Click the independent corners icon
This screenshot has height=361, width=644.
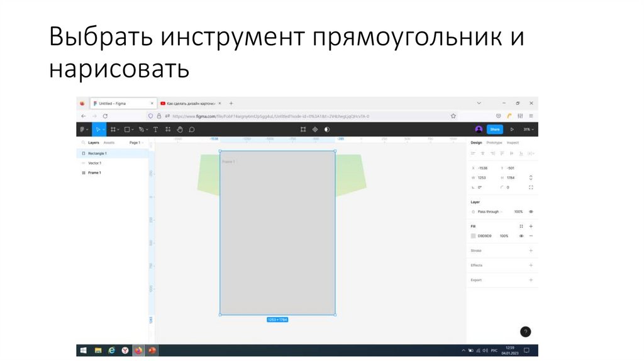click(x=531, y=187)
